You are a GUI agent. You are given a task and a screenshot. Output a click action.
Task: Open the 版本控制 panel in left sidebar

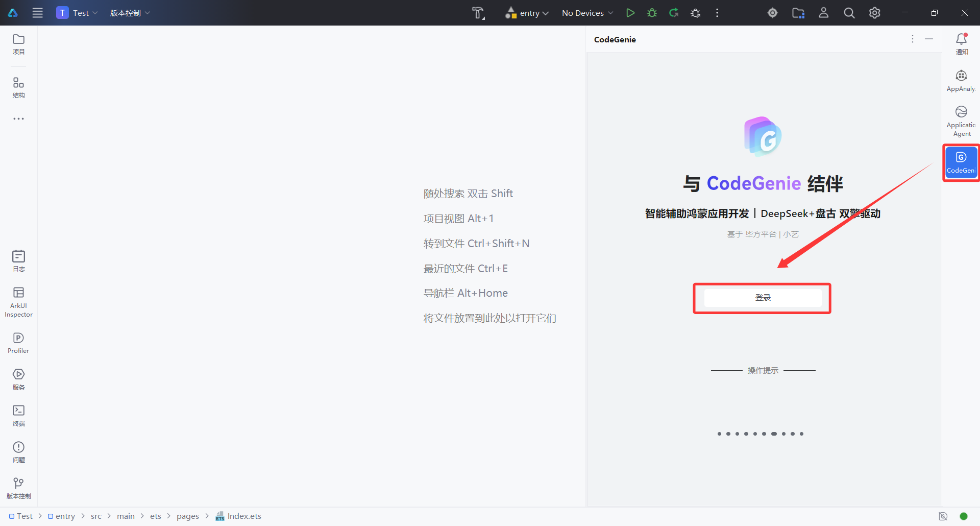pyautogui.click(x=18, y=489)
